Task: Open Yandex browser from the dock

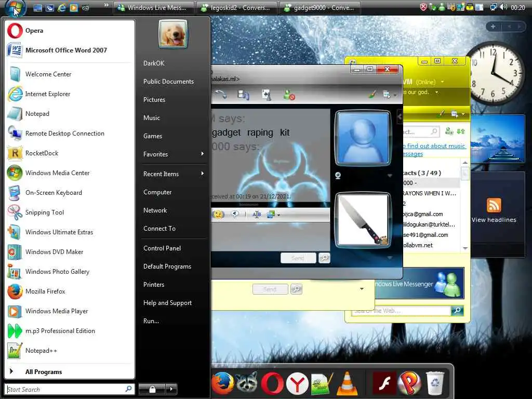Action: [x=297, y=384]
